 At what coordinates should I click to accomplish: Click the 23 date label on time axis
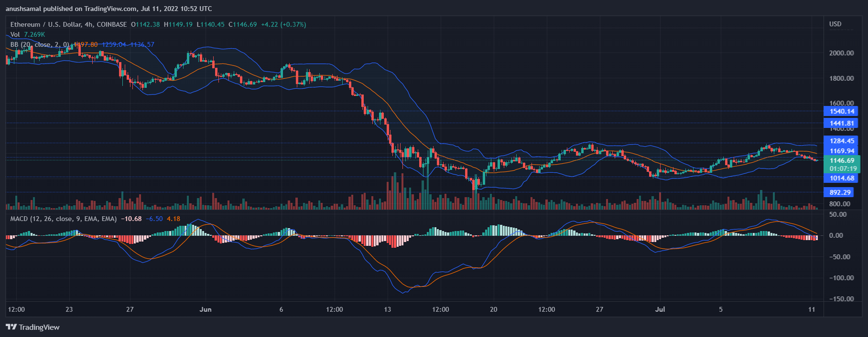tap(69, 309)
